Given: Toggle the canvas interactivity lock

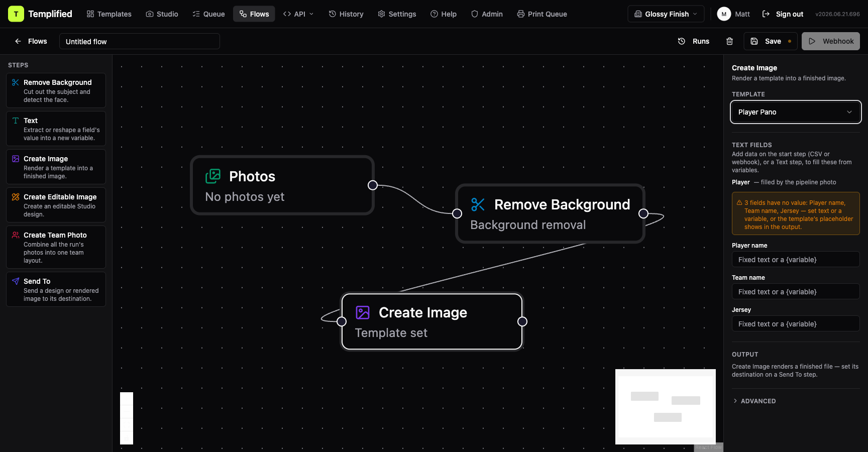Looking at the screenshot, I should [x=127, y=438].
